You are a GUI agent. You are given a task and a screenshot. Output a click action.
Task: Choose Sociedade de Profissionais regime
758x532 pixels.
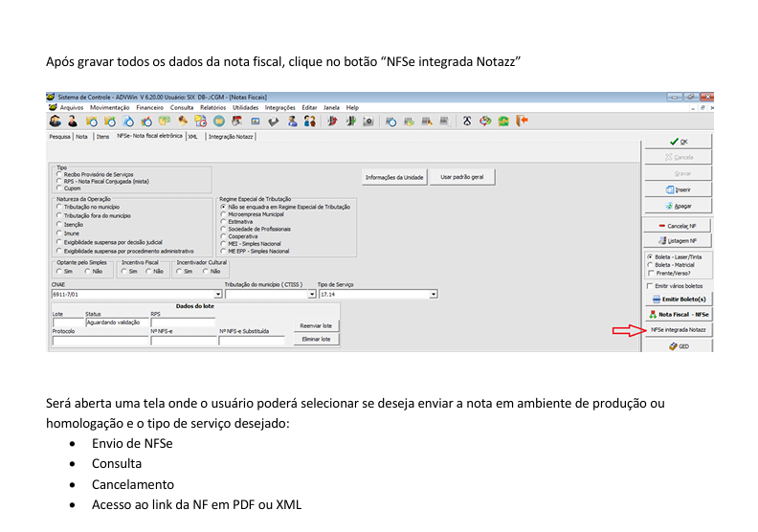[x=223, y=229]
